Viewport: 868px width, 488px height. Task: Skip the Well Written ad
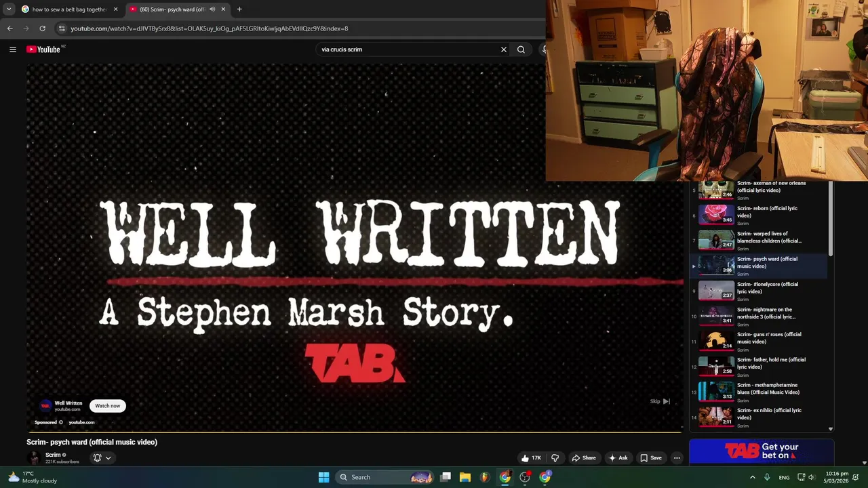coord(660,401)
